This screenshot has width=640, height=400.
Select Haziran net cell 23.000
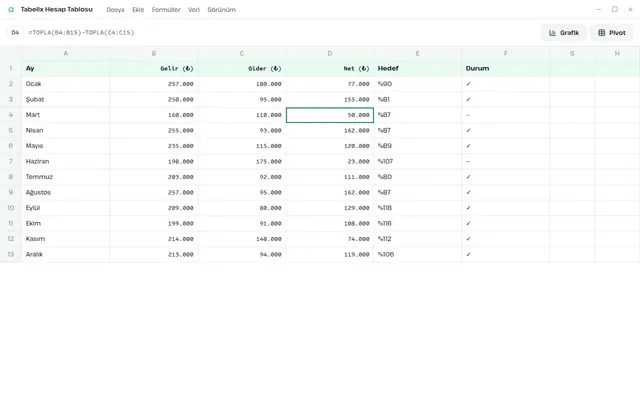pos(329,161)
